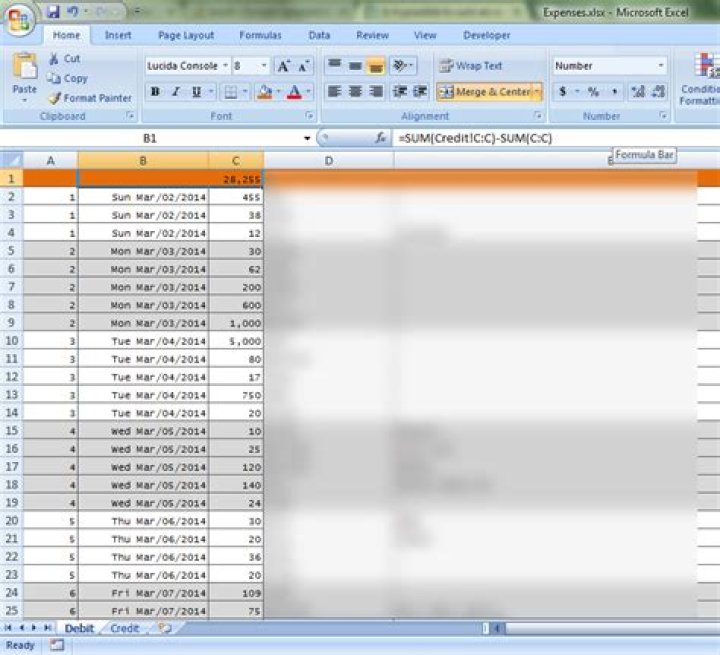Click the Paste clipboard icon

25,67
